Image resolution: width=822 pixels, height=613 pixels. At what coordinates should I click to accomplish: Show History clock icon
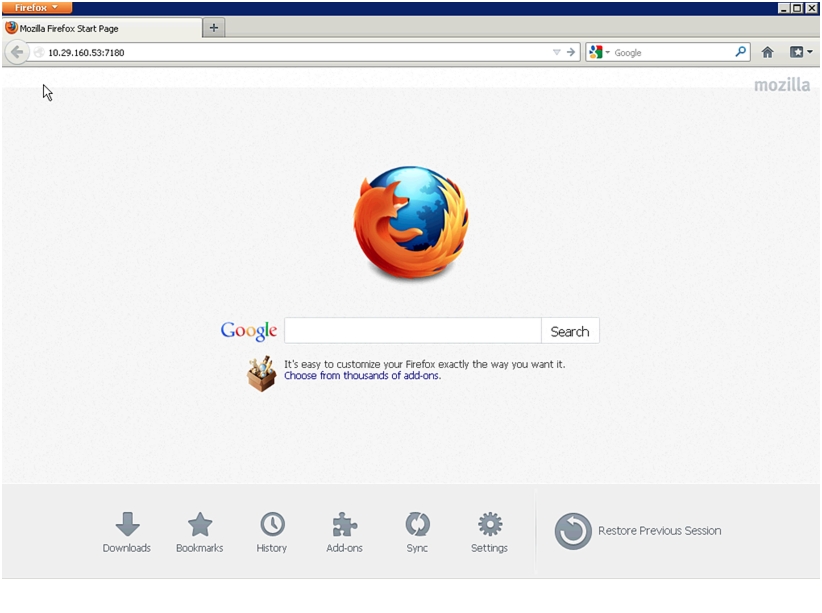[272, 524]
